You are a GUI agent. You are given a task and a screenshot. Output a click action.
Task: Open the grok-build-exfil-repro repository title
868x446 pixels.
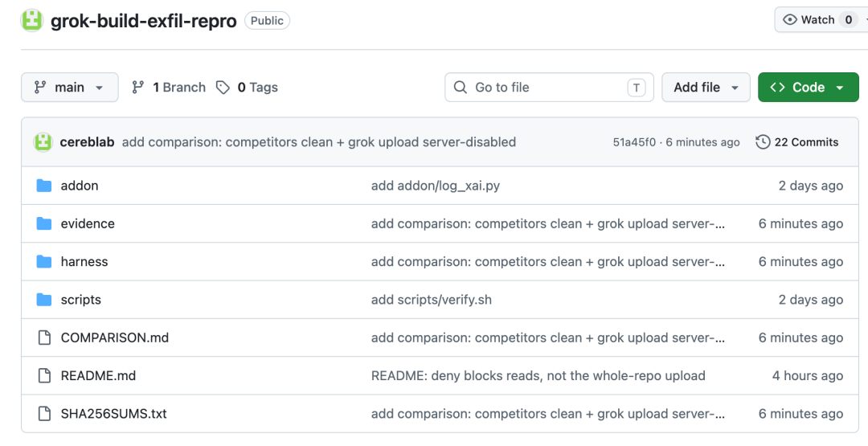(x=143, y=21)
